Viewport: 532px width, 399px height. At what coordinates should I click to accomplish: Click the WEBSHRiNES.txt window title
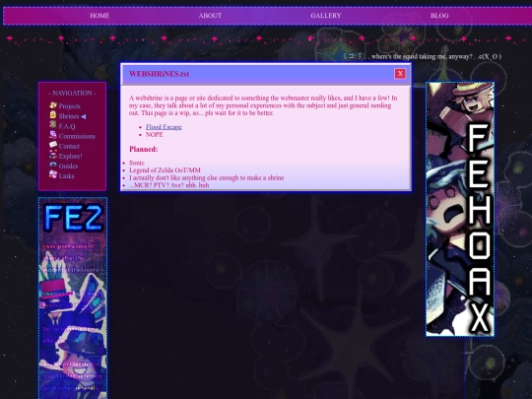160,74
